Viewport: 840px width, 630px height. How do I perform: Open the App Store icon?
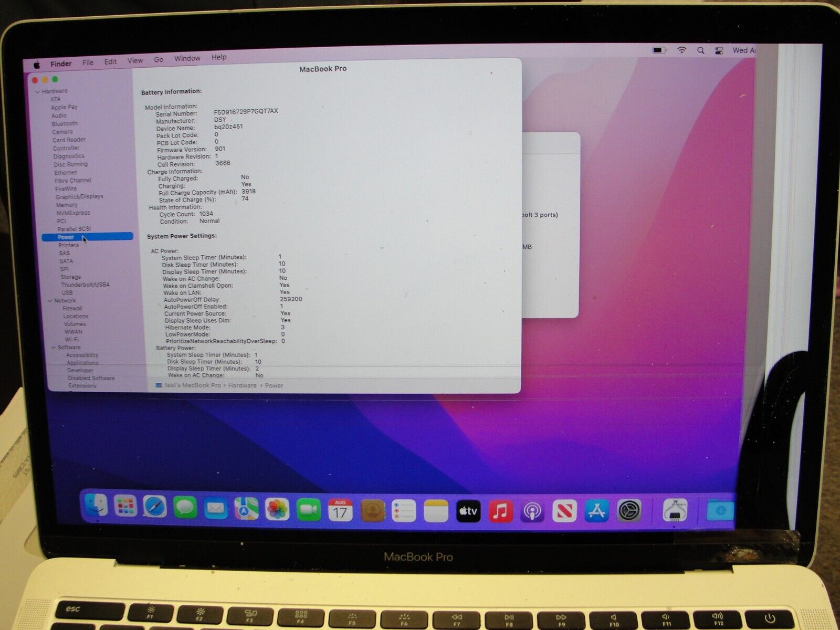[x=597, y=510]
